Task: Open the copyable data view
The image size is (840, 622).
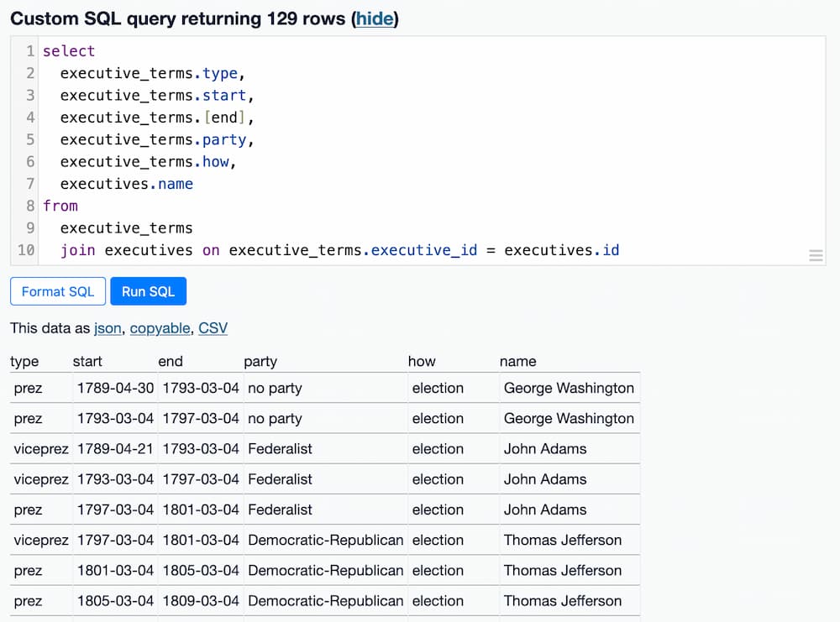Action: [160, 328]
